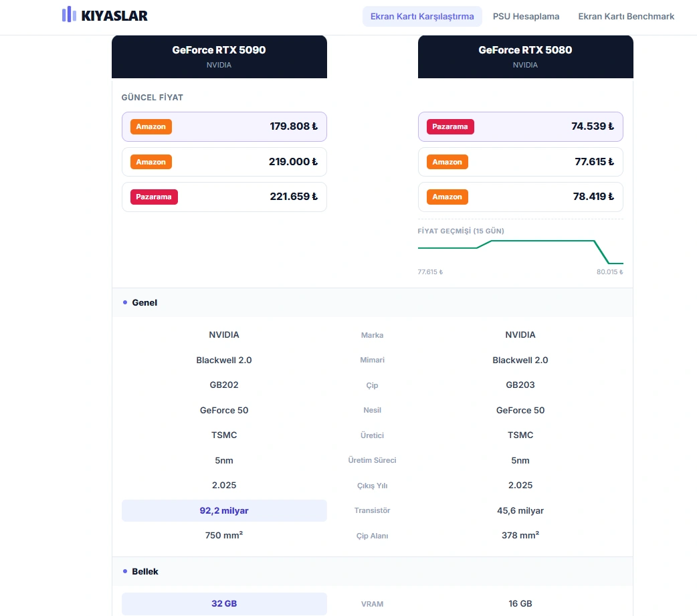Click the 16 GB VRAM value
697x616 pixels.
point(520,603)
